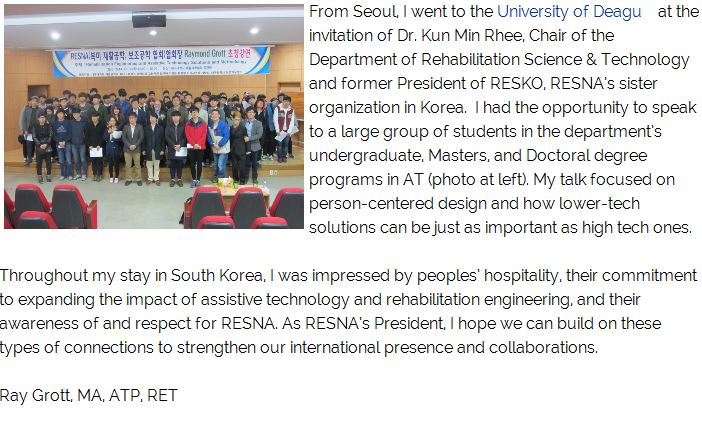Screen dimensions: 702x432
Task: Click 'high tech ones' ending the first paragraph
Action: point(637,228)
